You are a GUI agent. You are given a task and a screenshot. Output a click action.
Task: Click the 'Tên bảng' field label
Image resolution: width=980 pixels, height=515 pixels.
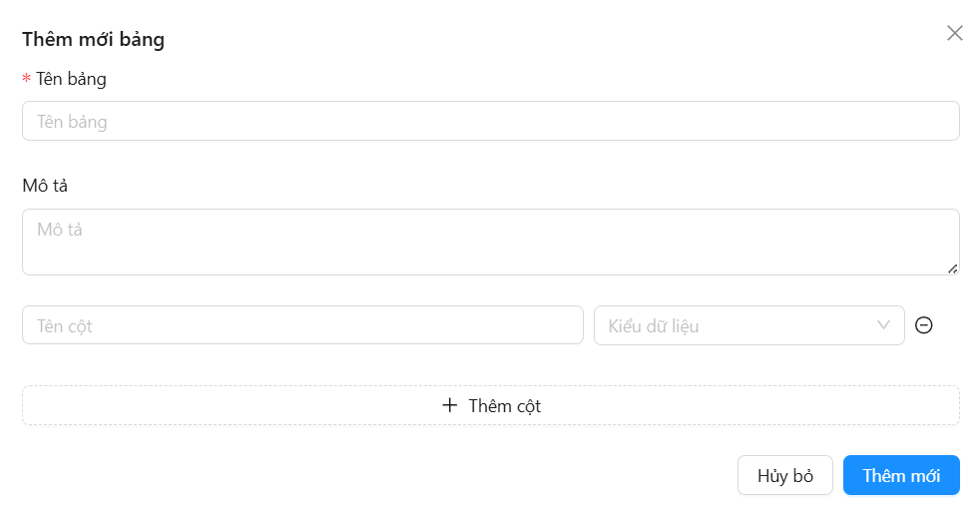(x=71, y=79)
